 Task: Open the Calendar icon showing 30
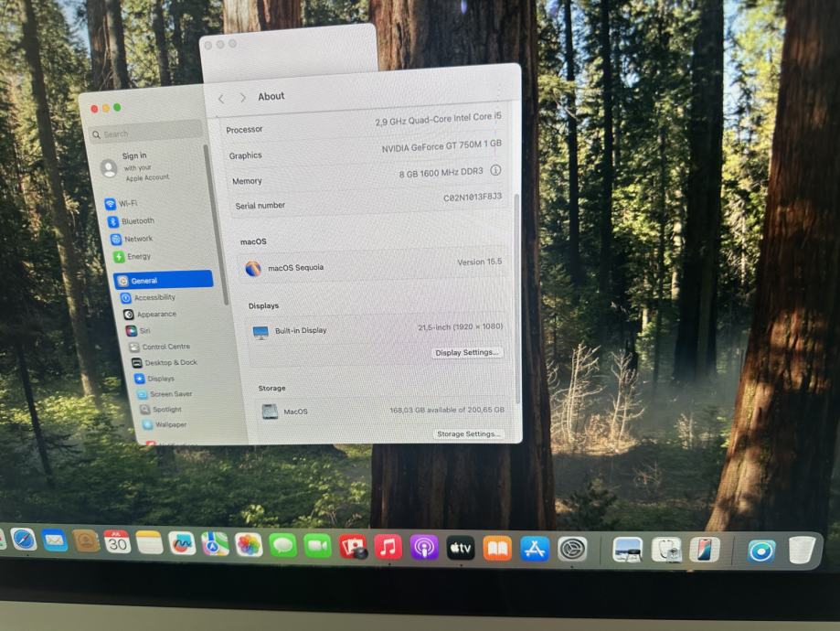pos(117,542)
